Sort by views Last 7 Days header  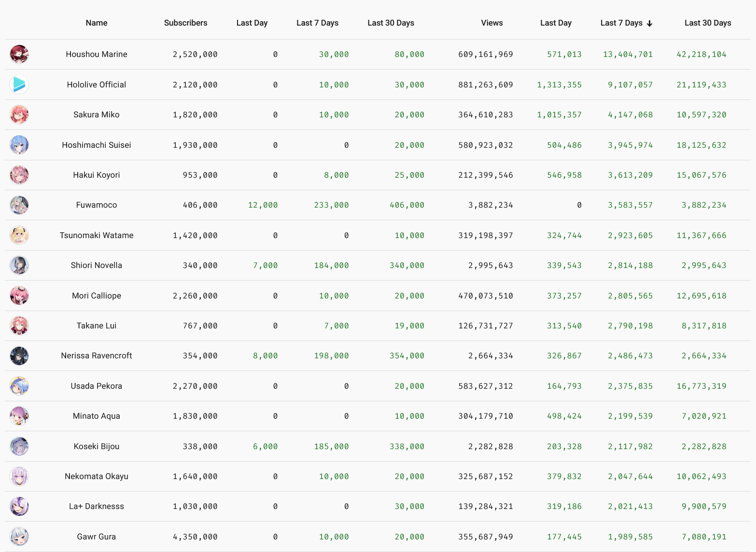click(621, 23)
